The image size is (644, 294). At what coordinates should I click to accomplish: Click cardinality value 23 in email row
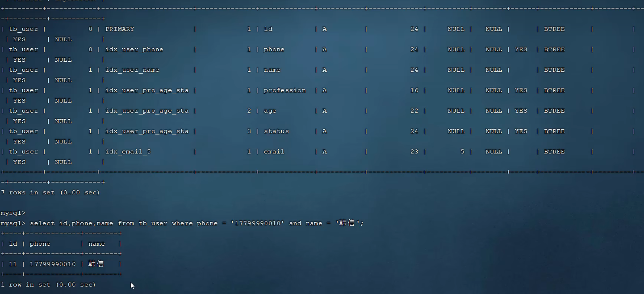point(414,152)
